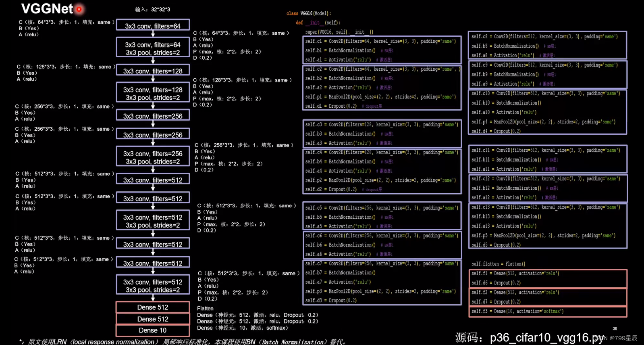Click the self.d4 Dropout(0.2) line
644x345 pixels.
click(x=496, y=132)
